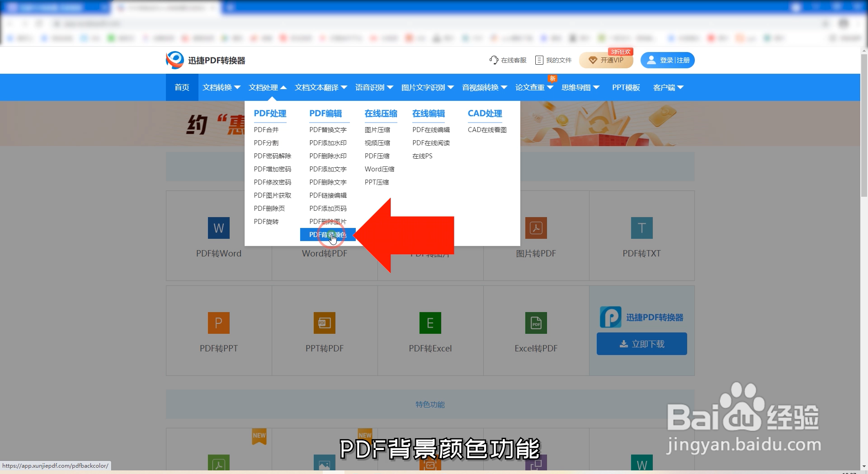Click the 开通VIP diamond button

[x=606, y=60]
